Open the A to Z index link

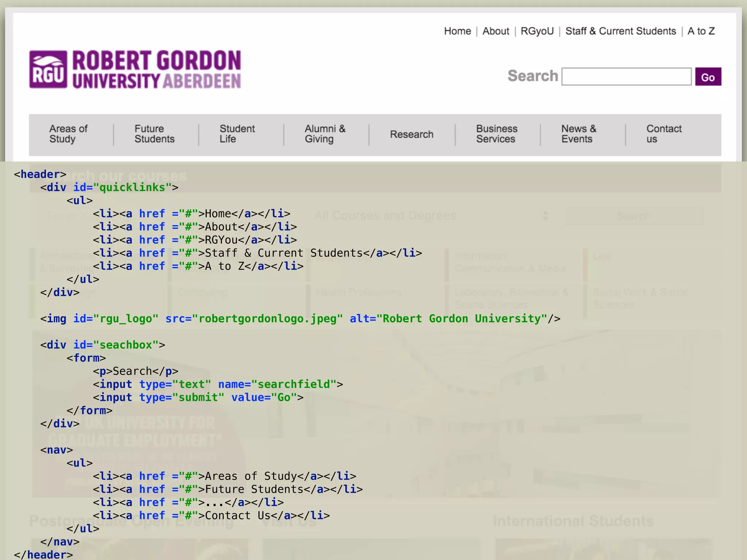701,31
